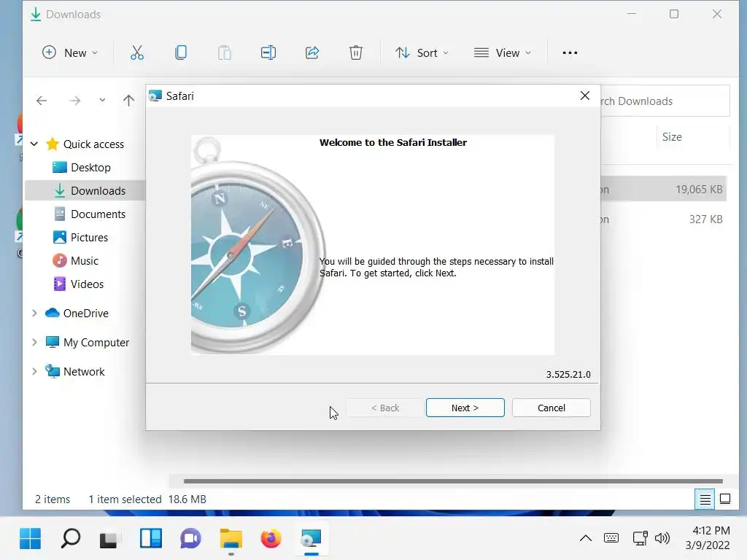The image size is (747, 560).
Task: Click Safari installer taskbar icon
Action: point(311,539)
